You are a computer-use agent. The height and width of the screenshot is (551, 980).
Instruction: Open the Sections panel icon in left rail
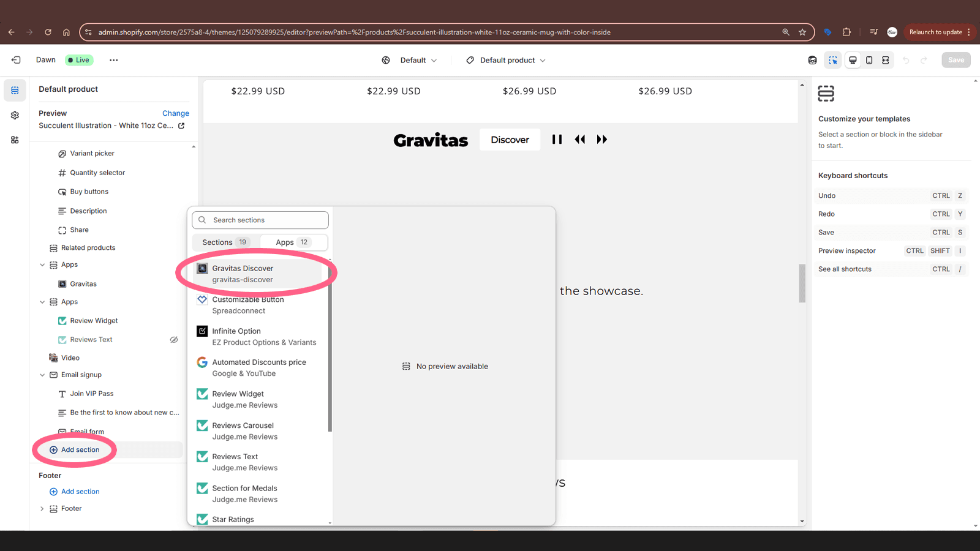click(15, 91)
